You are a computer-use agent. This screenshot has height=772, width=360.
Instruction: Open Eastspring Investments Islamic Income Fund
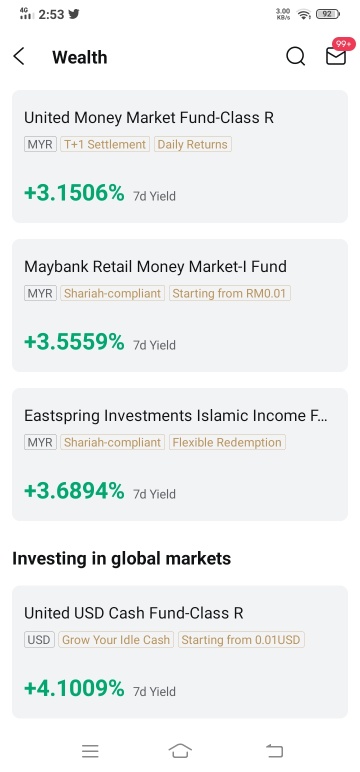click(180, 454)
